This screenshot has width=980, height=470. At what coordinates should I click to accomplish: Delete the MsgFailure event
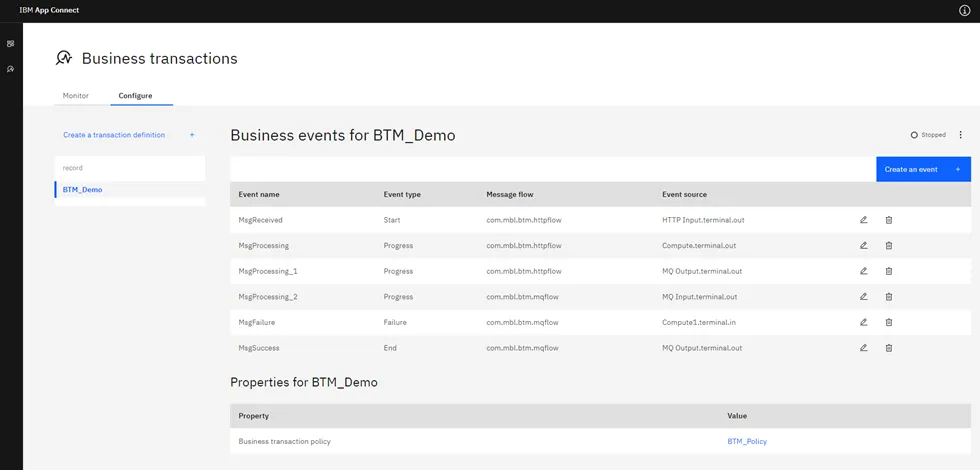(x=889, y=322)
